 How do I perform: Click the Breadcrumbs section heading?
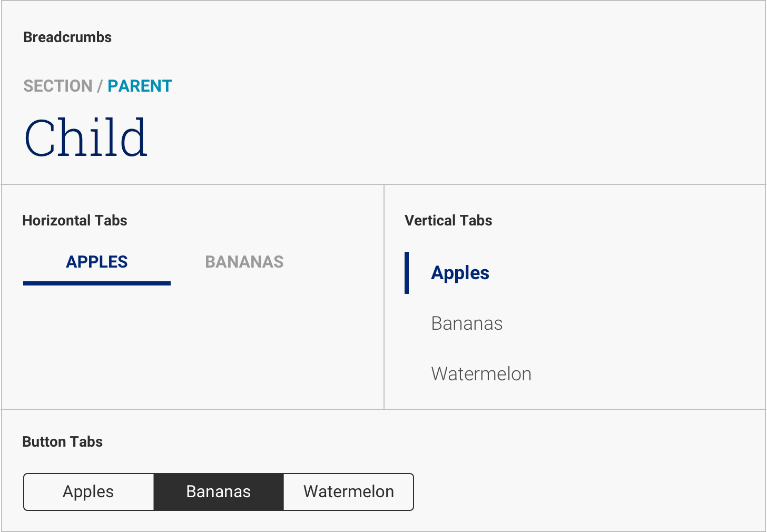click(x=67, y=37)
